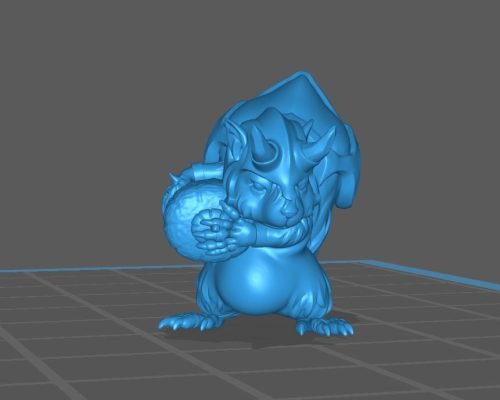Click the pointed ear left of helmet
The image size is (500, 400).
232,128
